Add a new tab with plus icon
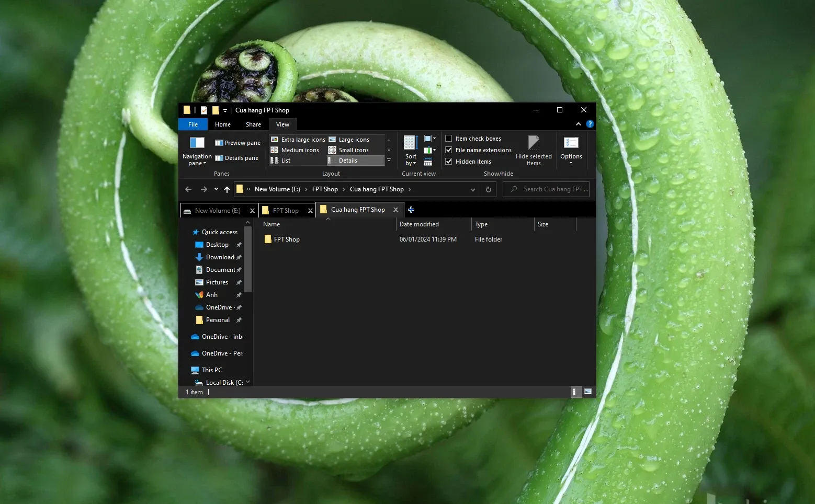Screen dimensions: 815x504 pyautogui.click(x=411, y=210)
